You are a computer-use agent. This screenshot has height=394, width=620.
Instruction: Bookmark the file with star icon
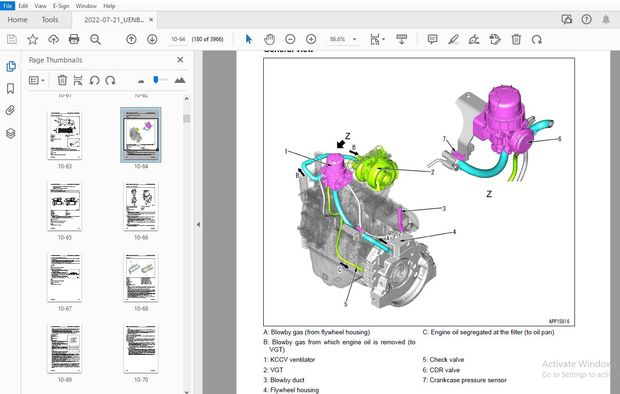(x=32, y=39)
